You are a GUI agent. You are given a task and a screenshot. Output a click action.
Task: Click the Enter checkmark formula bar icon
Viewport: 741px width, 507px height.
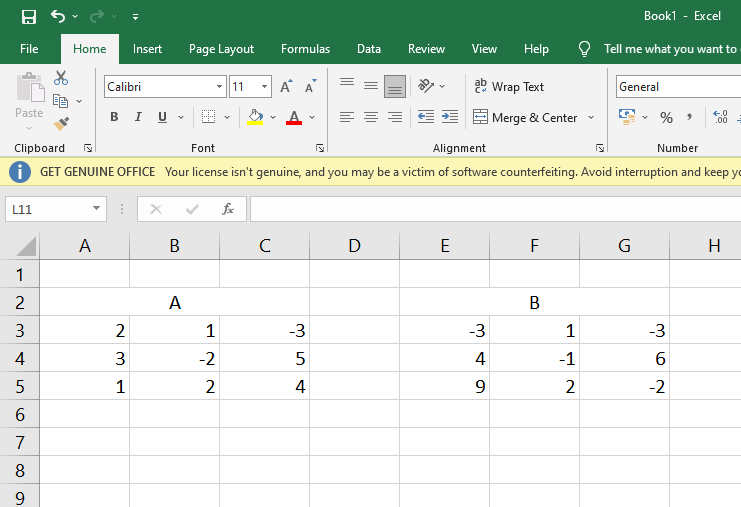[192, 209]
